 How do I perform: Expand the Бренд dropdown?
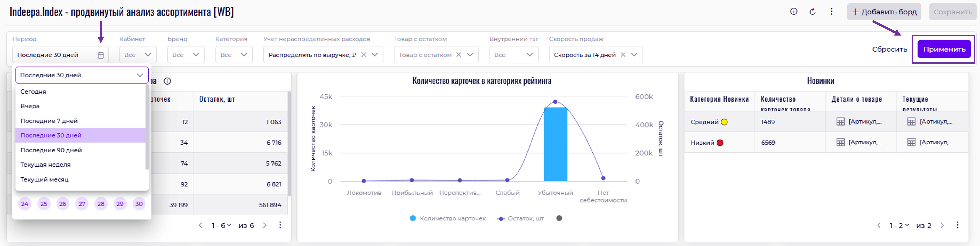point(186,55)
